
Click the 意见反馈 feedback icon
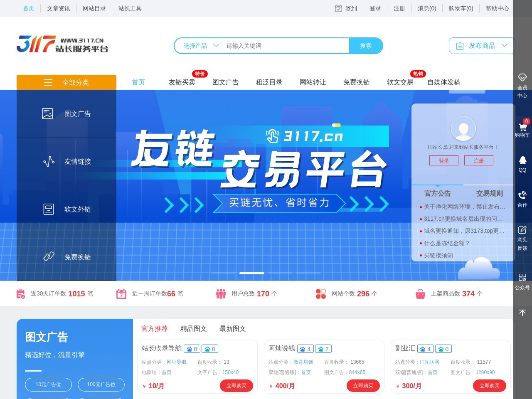click(522, 230)
